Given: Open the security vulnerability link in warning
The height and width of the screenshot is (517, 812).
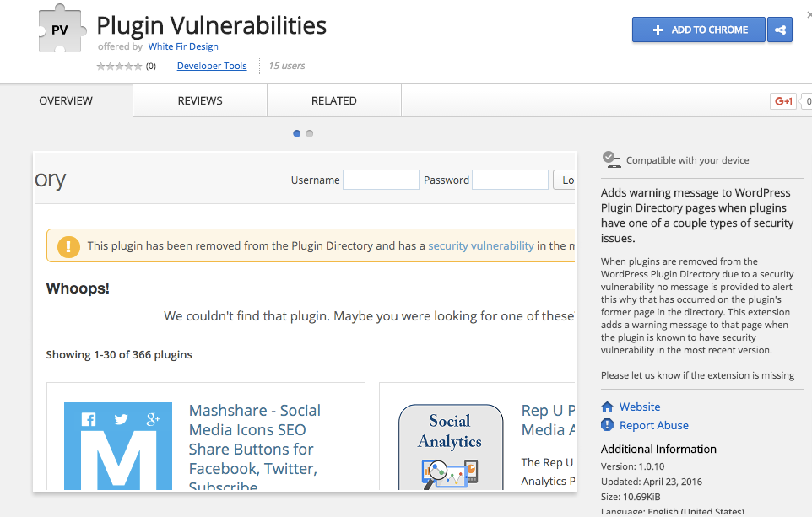Looking at the screenshot, I should click(480, 245).
